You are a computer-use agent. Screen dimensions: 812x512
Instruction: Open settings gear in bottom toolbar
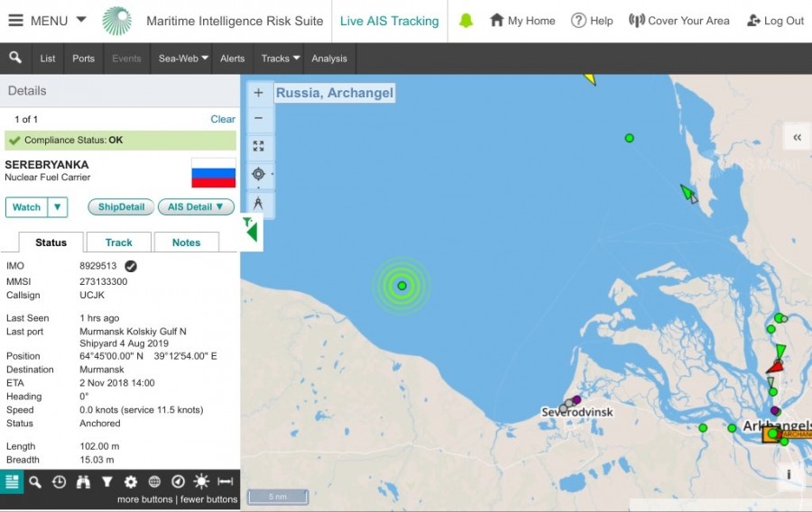pyautogui.click(x=131, y=482)
